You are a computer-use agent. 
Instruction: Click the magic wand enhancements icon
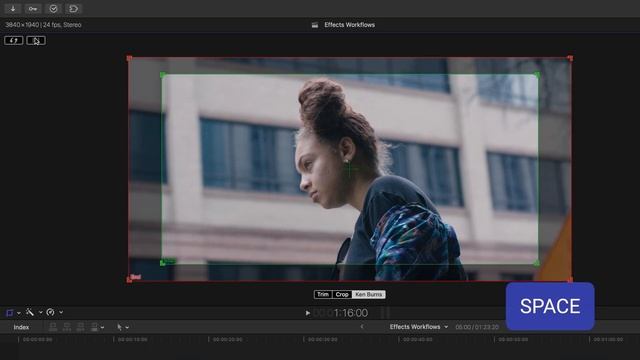tap(30, 312)
